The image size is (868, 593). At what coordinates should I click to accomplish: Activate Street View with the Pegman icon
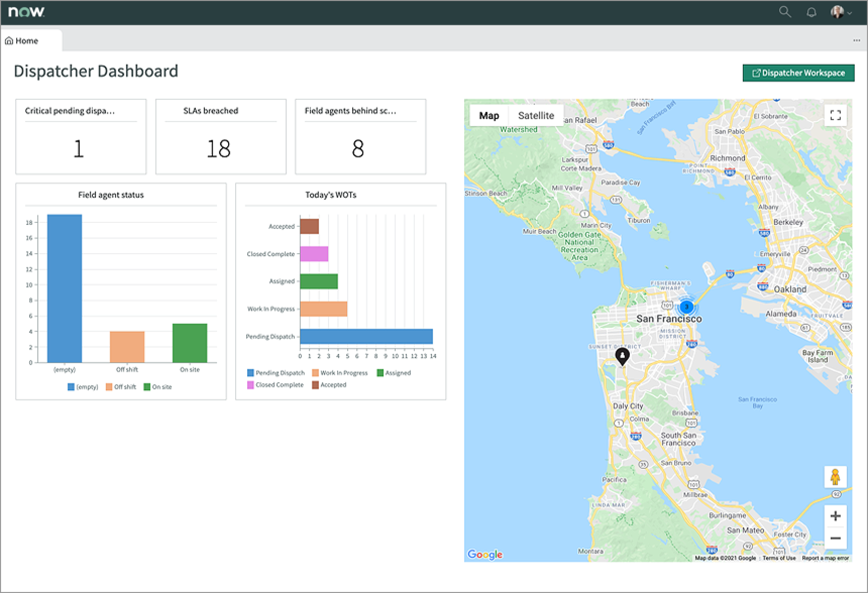(x=836, y=476)
